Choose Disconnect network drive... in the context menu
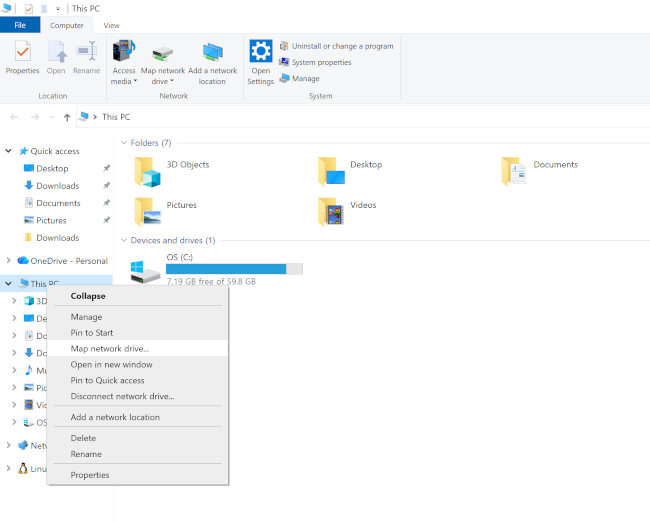 (138, 396)
